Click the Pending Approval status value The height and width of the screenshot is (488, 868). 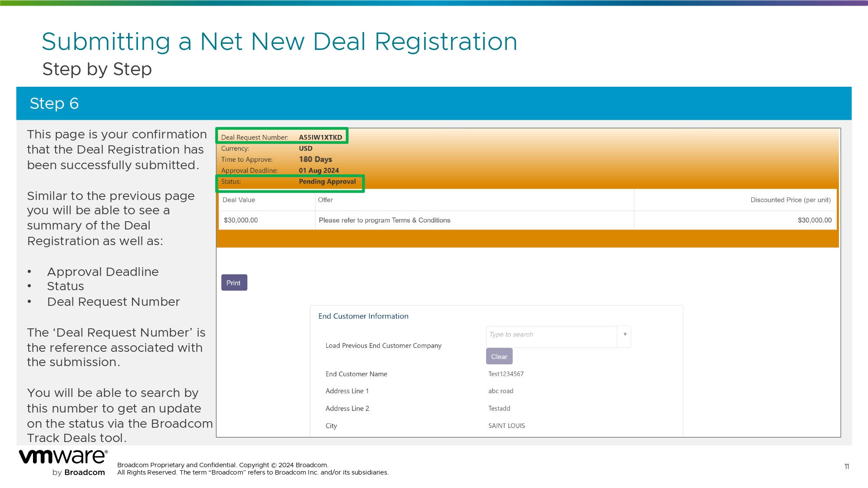pos(327,181)
